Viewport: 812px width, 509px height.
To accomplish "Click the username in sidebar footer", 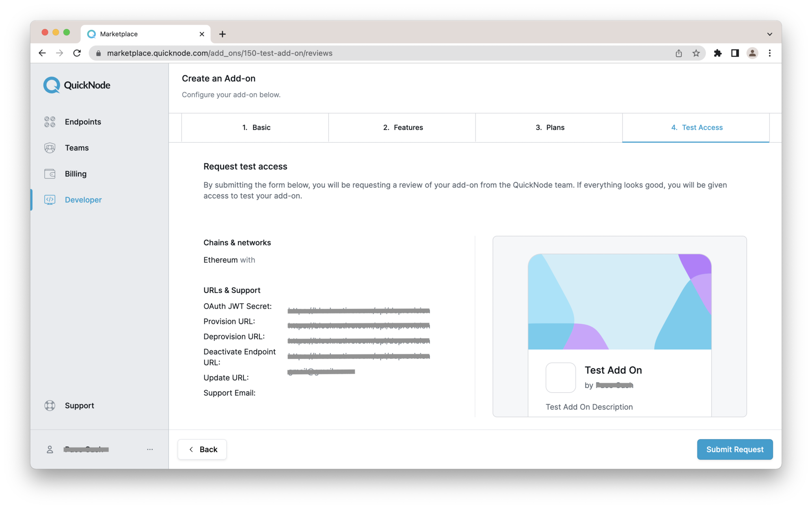I will click(86, 449).
